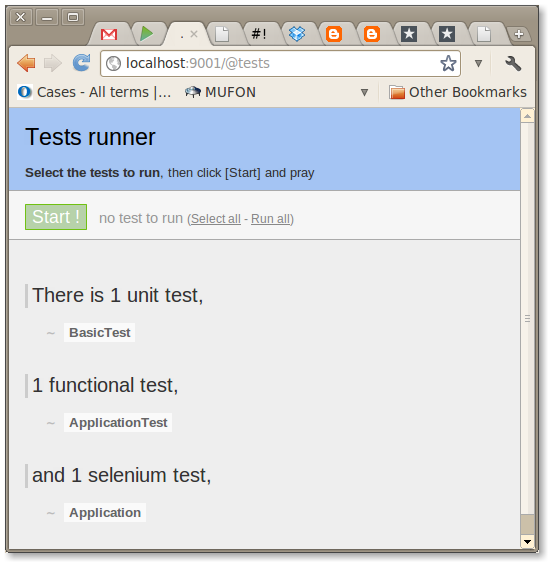
Task: Open the last blank page tab before plus
Action: pyautogui.click(x=484, y=34)
